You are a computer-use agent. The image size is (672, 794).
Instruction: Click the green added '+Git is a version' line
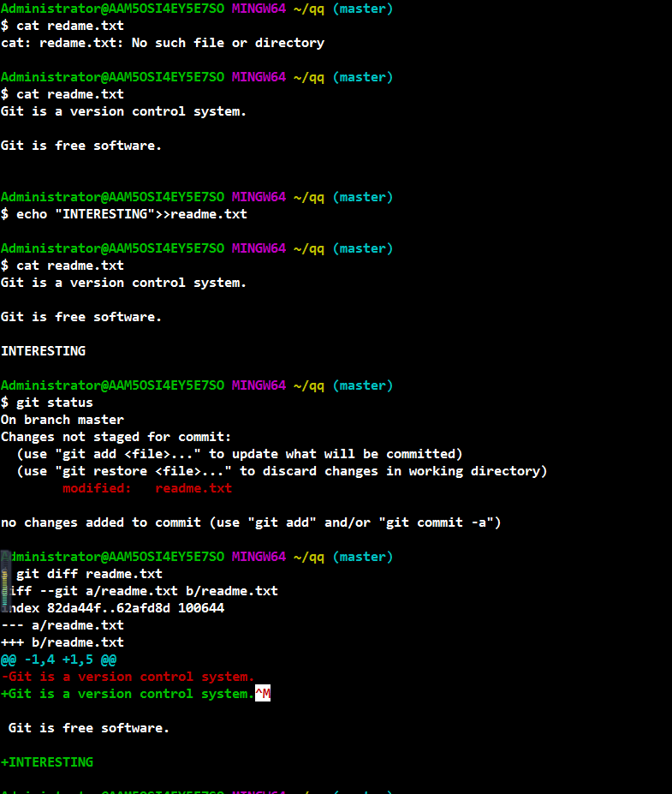(x=128, y=695)
